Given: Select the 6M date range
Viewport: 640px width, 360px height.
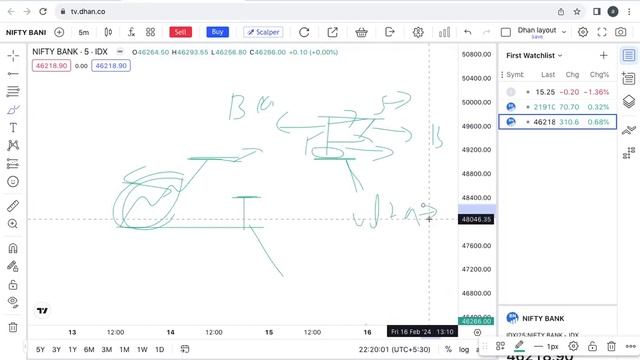Looking at the screenshot, I should [89, 349].
